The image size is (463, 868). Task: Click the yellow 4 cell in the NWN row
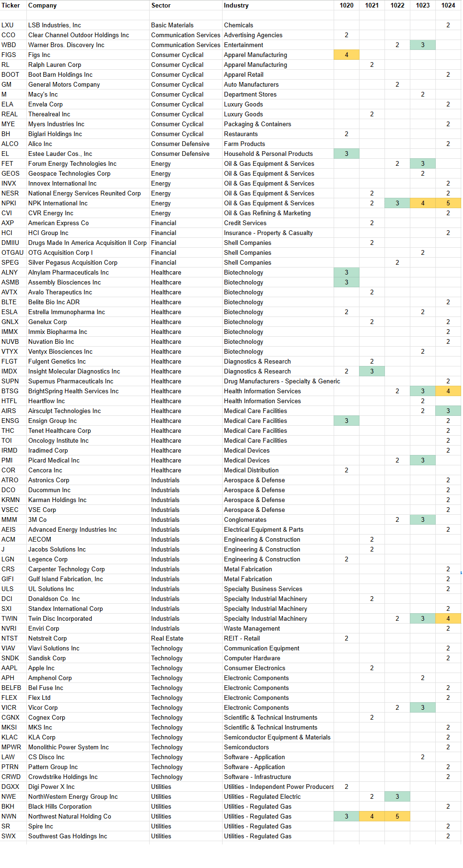point(372,816)
